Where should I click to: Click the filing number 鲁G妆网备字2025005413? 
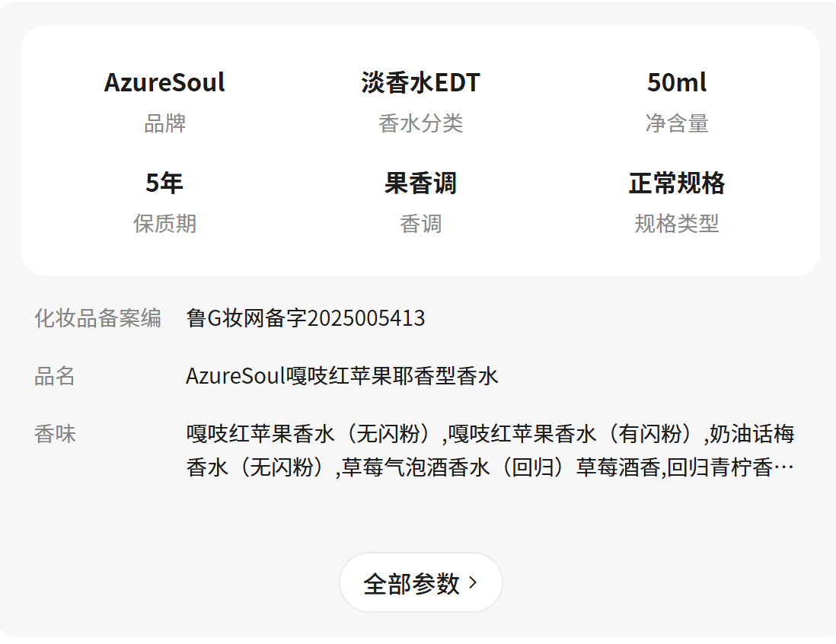coord(305,318)
